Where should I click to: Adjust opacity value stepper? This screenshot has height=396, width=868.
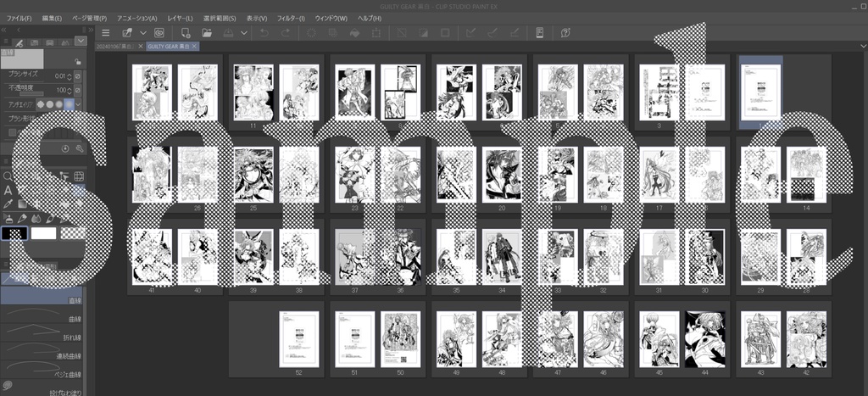(x=70, y=90)
